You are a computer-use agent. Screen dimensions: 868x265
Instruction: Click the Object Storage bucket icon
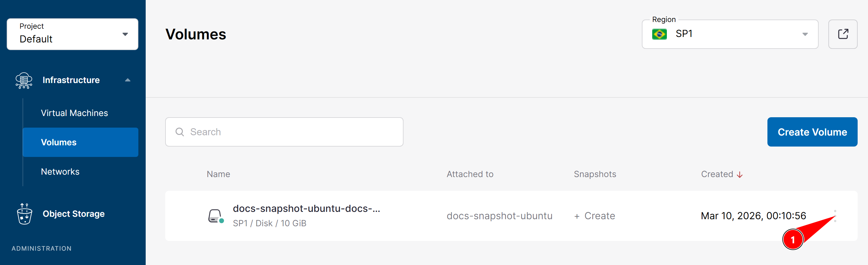click(24, 214)
